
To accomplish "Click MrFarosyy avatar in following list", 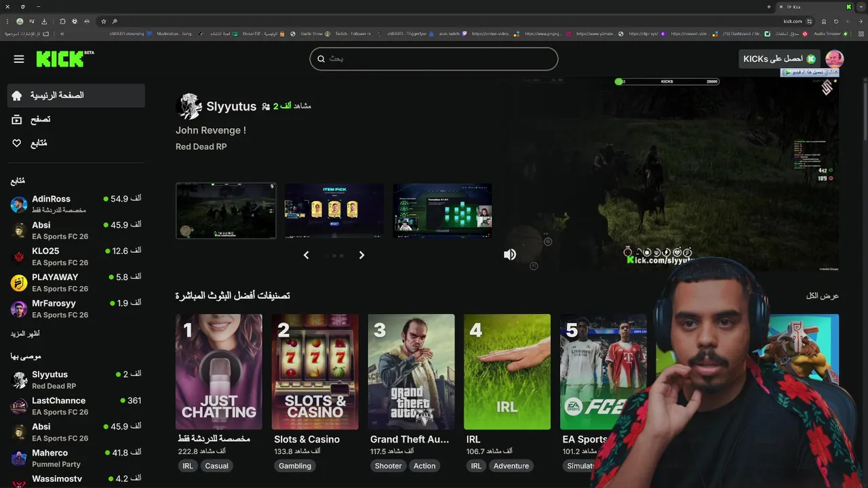I will (19, 309).
